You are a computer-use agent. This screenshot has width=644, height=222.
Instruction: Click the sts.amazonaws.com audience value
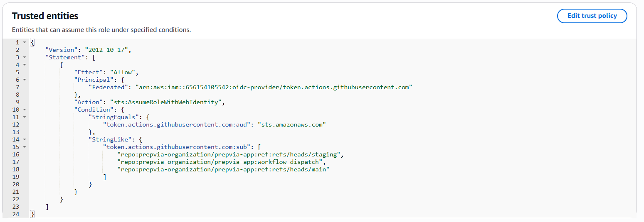(x=291, y=124)
